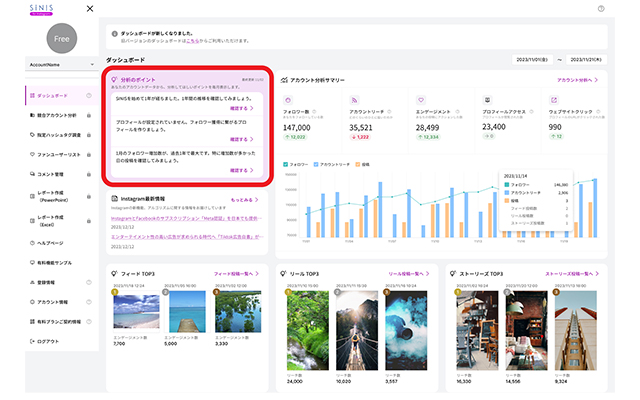640x400 pixels.
Task: Open the start date field 2023/11/01
Action: click(x=532, y=60)
